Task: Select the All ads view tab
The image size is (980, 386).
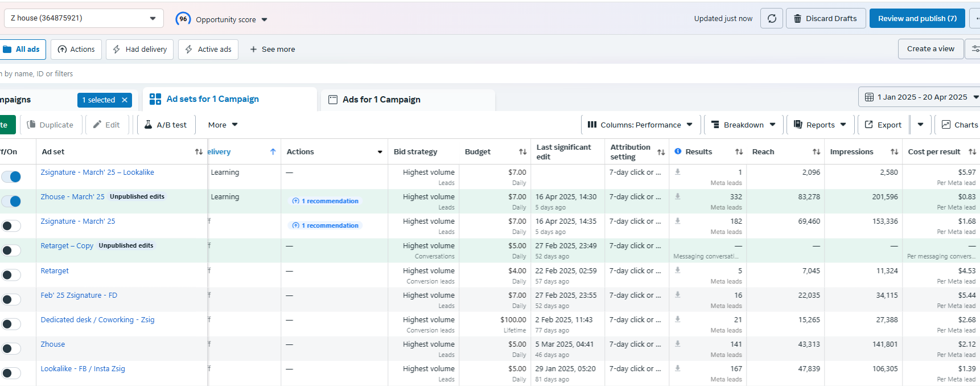Action: point(22,50)
